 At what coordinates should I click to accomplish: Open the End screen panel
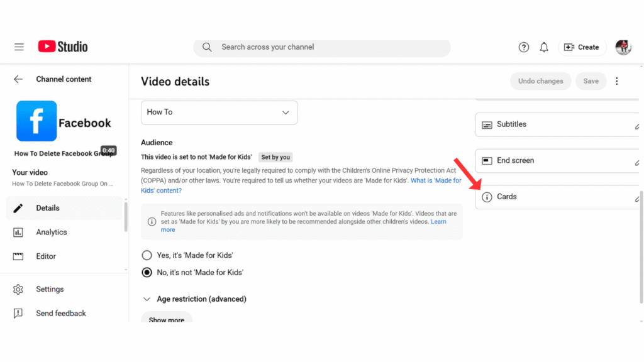(x=558, y=161)
